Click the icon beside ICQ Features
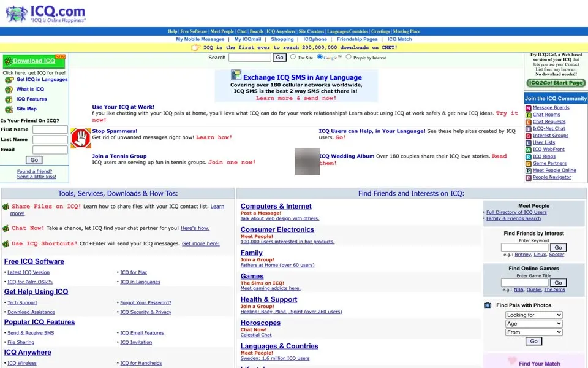The image size is (588, 368). tap(9, 99)
